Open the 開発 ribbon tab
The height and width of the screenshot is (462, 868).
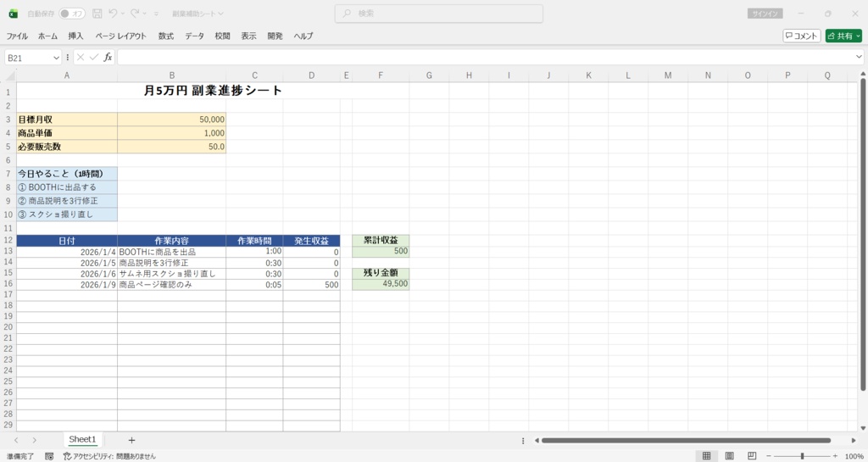click(275, 36)
